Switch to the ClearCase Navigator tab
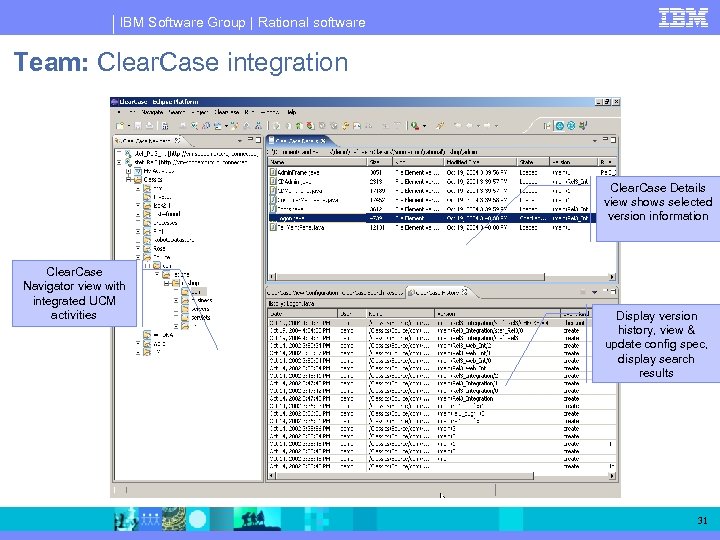Viewport: 720px width, 540px height. click(x=147, y=141)
